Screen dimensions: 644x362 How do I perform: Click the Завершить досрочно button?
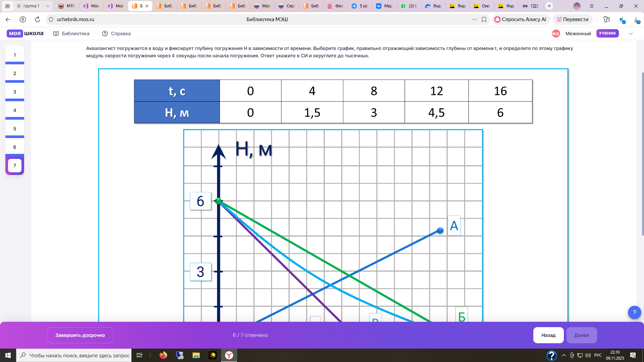pos(80,335)
